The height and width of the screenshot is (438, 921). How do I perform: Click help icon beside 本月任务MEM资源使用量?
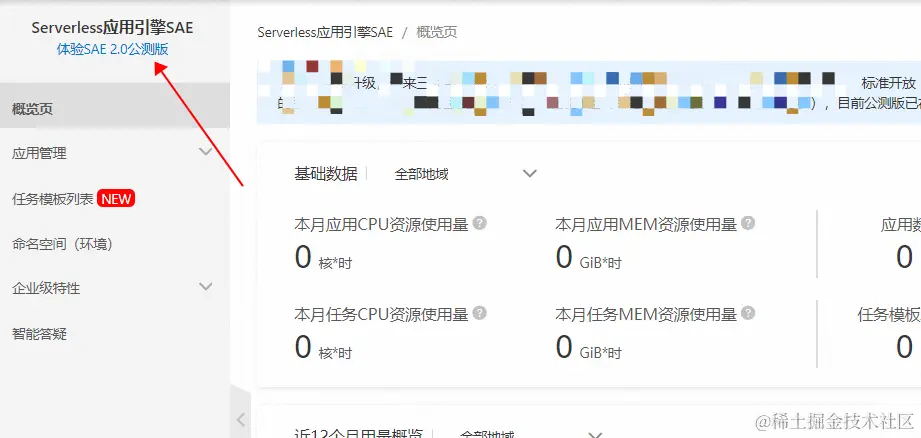[748, 313]
